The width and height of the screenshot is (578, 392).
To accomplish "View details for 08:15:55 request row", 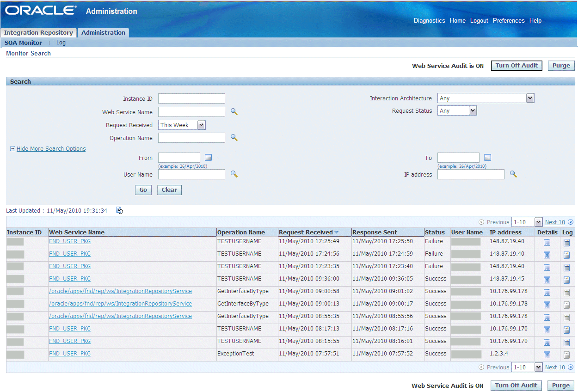I will [547, 343].
